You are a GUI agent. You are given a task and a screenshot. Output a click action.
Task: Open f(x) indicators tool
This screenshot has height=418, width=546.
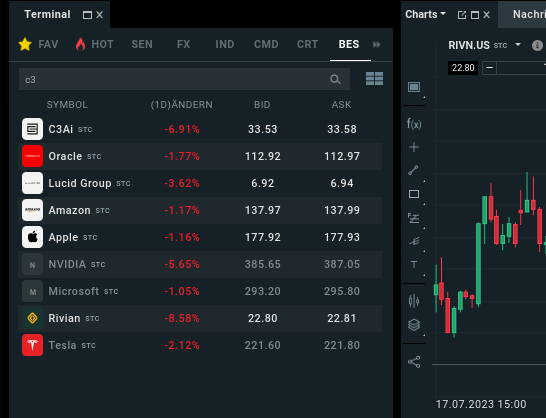[414, 124]
